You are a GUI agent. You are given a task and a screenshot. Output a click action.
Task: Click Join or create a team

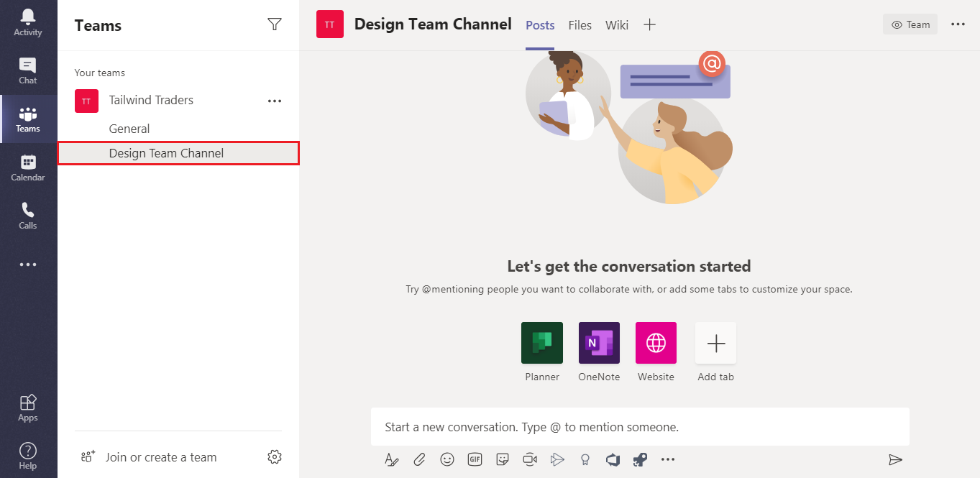pyautogui.click(x=148, y=457)
